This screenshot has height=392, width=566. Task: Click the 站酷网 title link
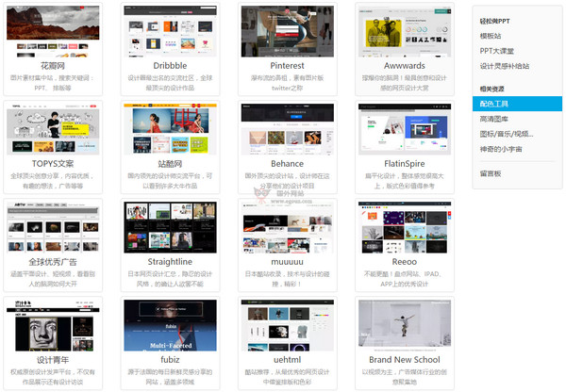click(x=170, y=163)
